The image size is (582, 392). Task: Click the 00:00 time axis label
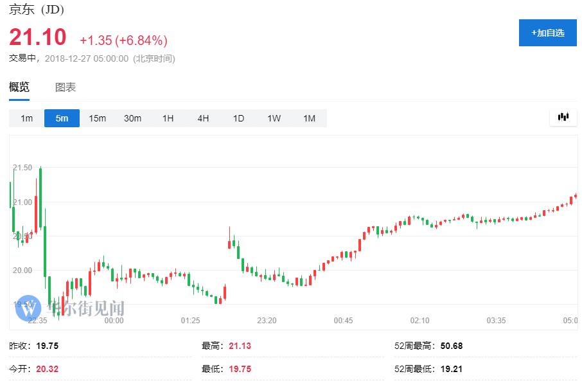coord(114,321)
